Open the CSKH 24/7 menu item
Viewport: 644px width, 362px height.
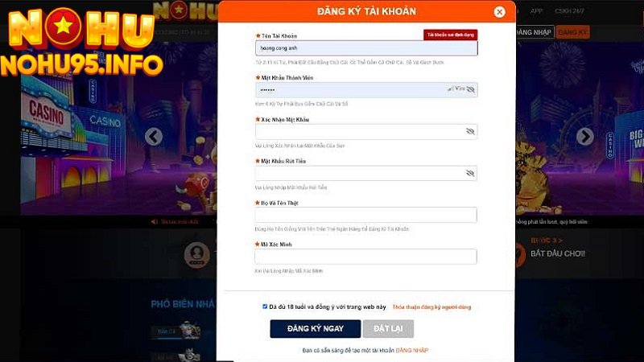pos(569,11)
